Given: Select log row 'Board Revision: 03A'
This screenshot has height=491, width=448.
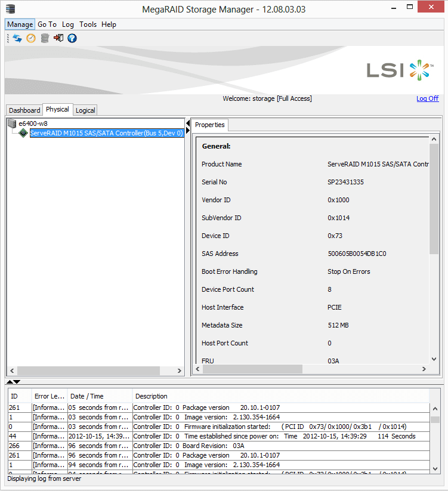Looking at the screenshot, I should pyautogui.click(x=219, y=446).
